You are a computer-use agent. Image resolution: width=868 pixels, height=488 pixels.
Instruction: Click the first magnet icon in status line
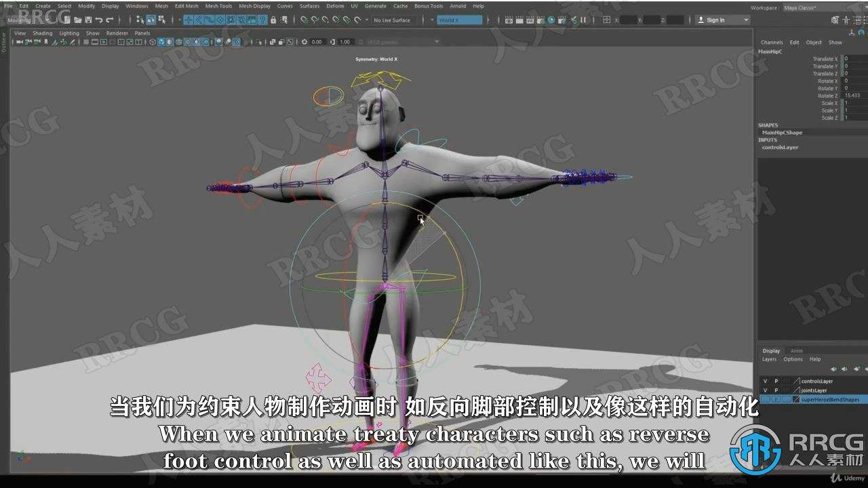pos(304,20)
